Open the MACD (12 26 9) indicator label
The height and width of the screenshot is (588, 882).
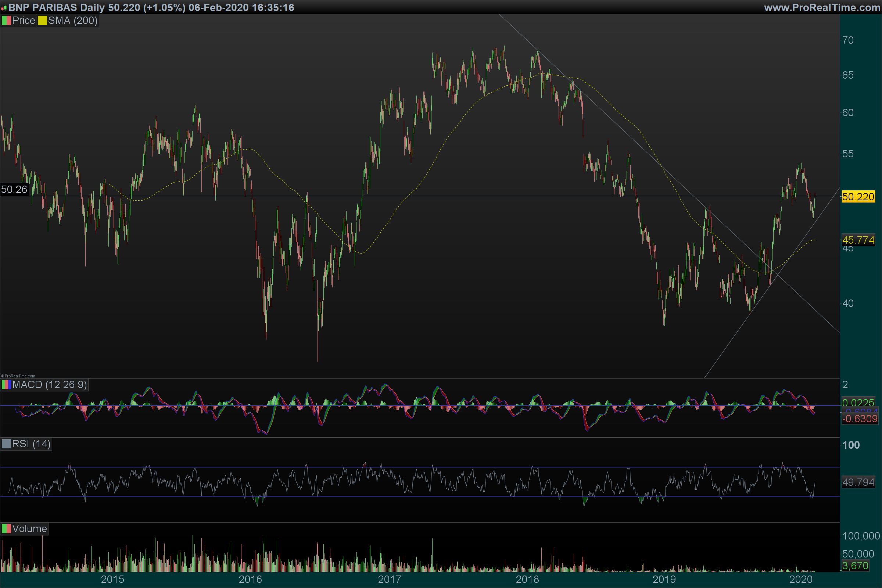click(x=49, y=385)
